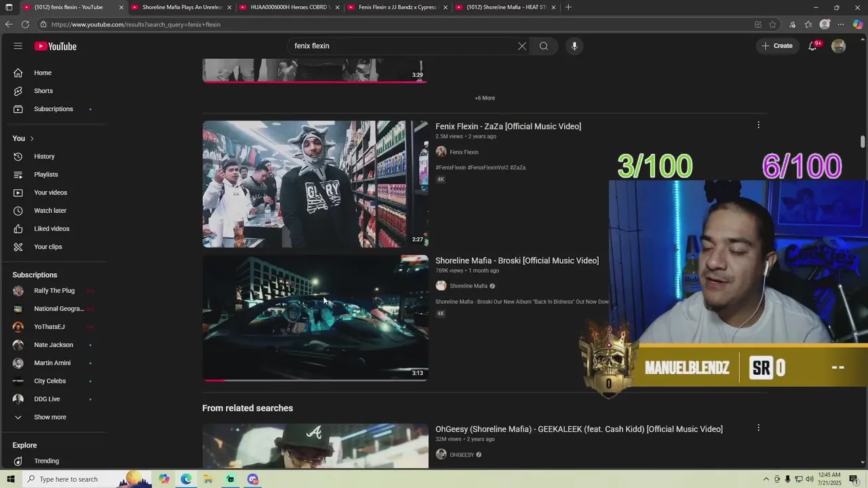Click the browser back arrow

[9, 24]
